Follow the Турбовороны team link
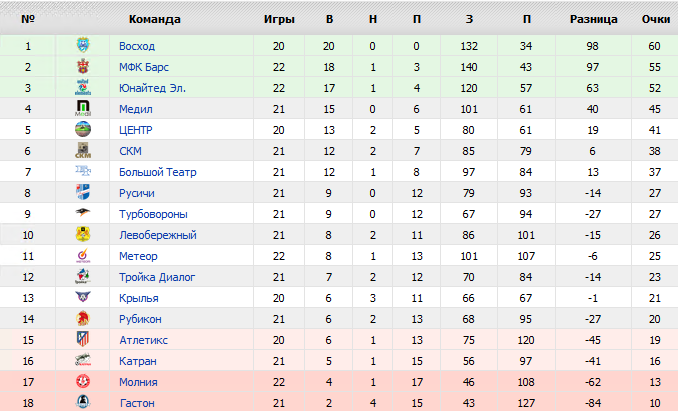Screen dimensions: 678x411 pos(153,214)
